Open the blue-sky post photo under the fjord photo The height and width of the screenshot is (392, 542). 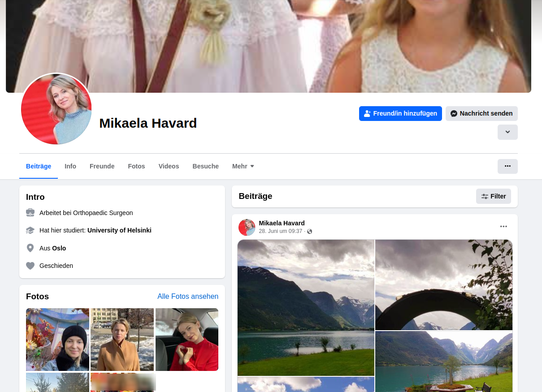tap(306, 384)
